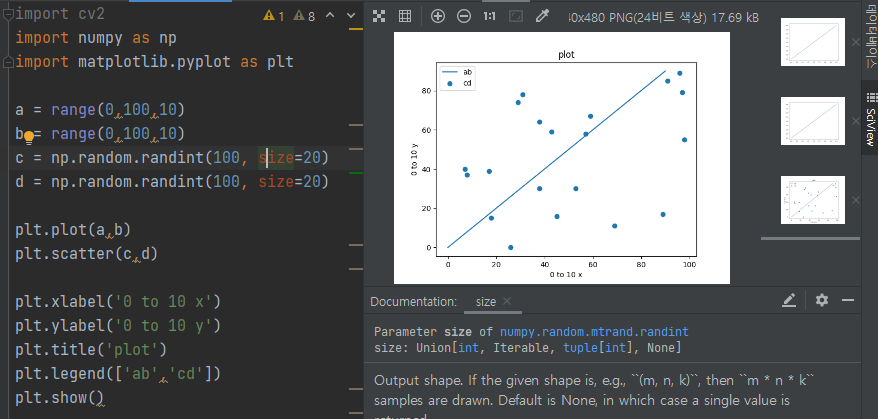Select the size documentation tab
Image resolution: width=878 pixels, height=419 pixels.
(485, 301)
